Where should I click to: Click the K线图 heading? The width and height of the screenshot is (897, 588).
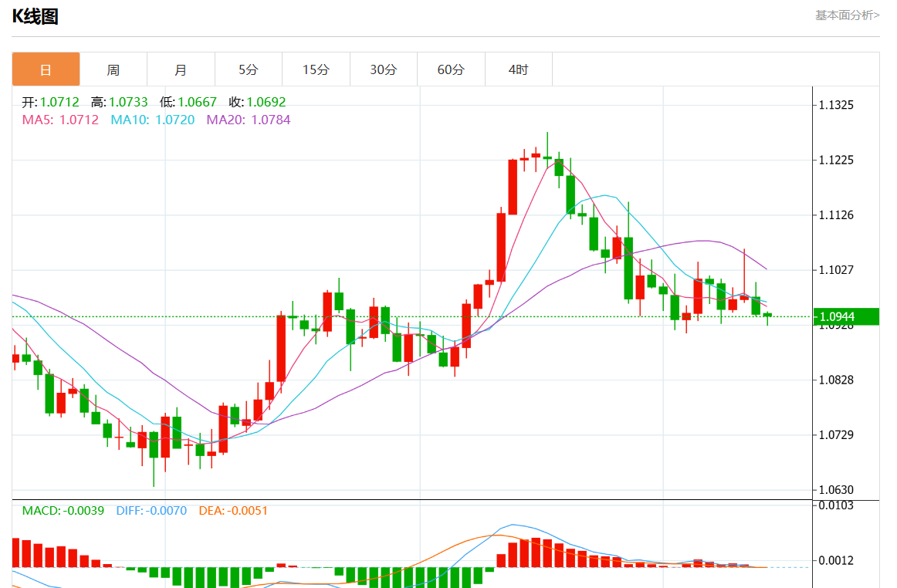(x=36, y=16)
